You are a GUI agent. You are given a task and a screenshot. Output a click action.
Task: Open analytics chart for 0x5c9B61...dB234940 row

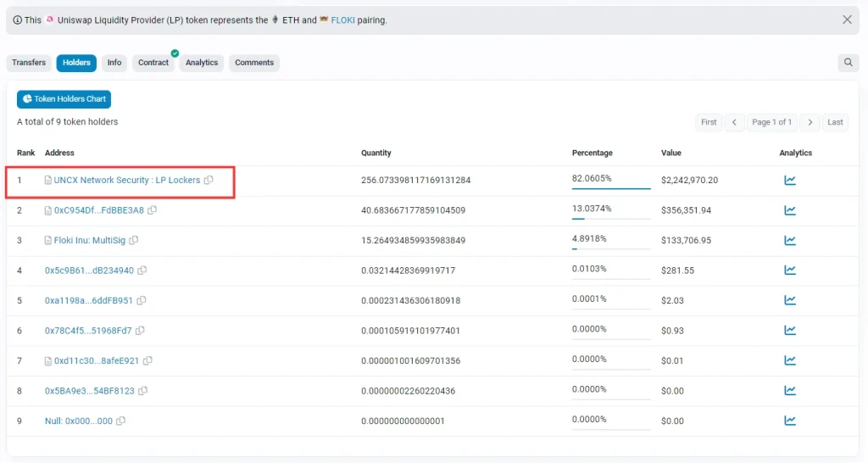pyautogui.click(x=790, y=271)
